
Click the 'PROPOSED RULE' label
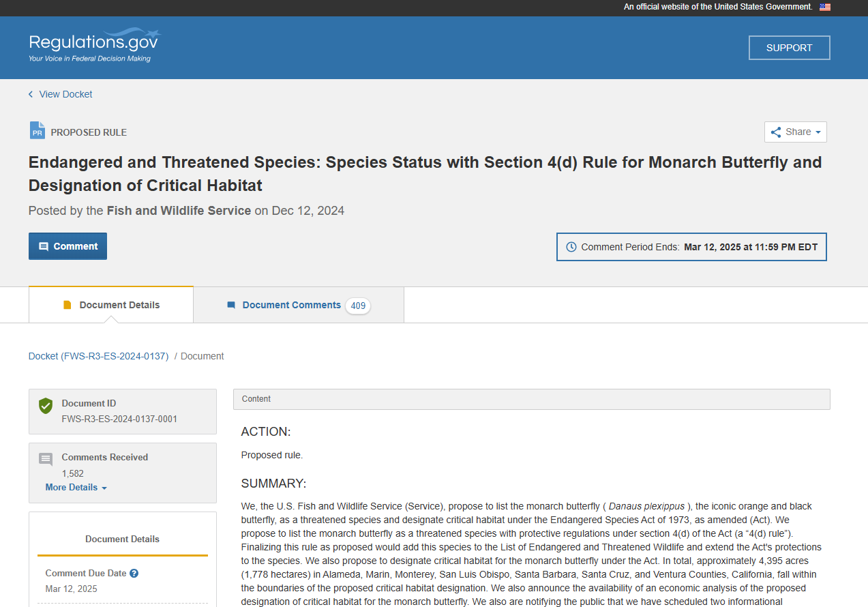click(89, 132)
